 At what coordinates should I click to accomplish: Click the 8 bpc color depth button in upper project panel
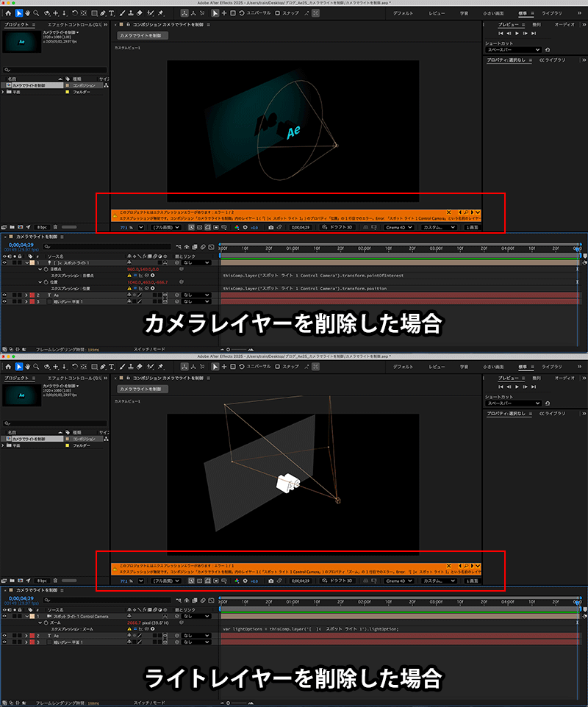42,228
